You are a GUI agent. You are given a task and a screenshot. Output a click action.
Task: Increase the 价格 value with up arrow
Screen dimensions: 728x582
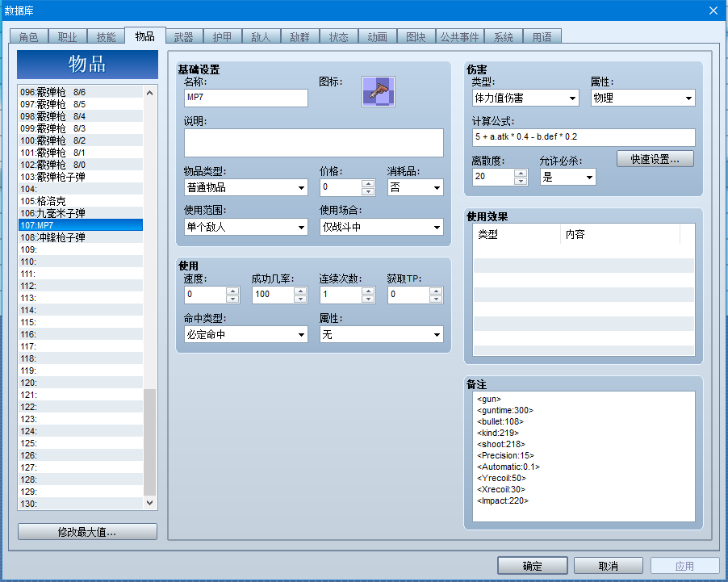[368, 183]
